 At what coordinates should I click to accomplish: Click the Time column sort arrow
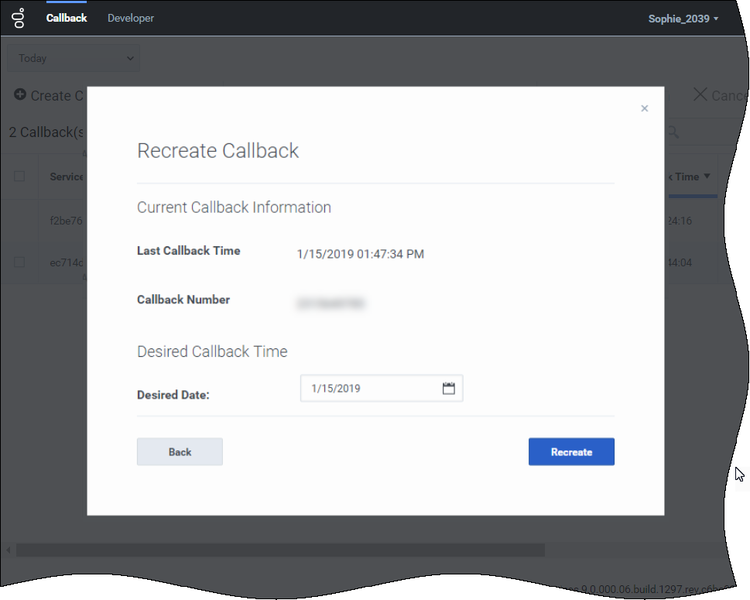pos(707,177)
